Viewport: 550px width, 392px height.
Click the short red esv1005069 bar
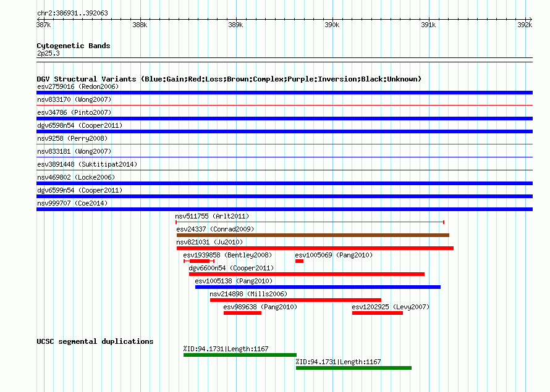click(x=299, y=261)
